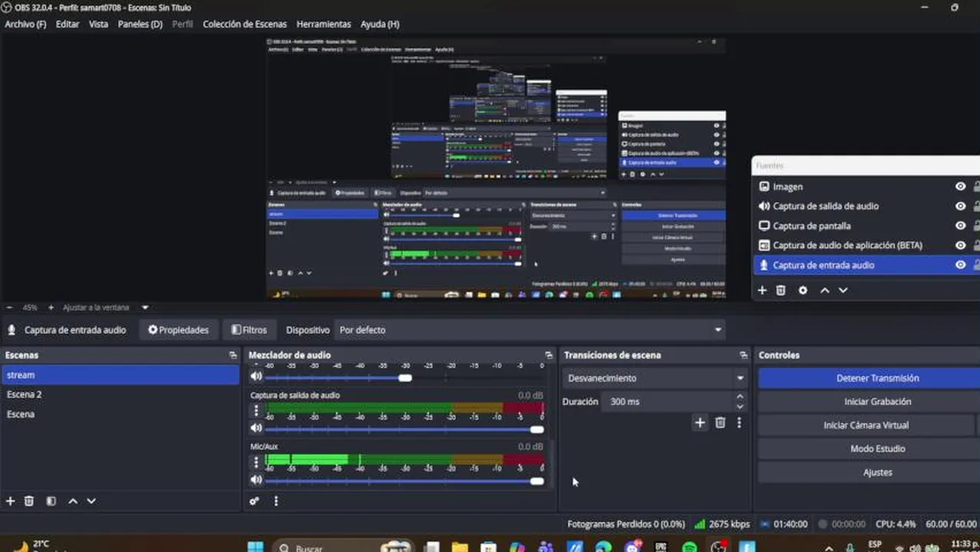Open the Ayuda (H) menu

tap(380, 24)
